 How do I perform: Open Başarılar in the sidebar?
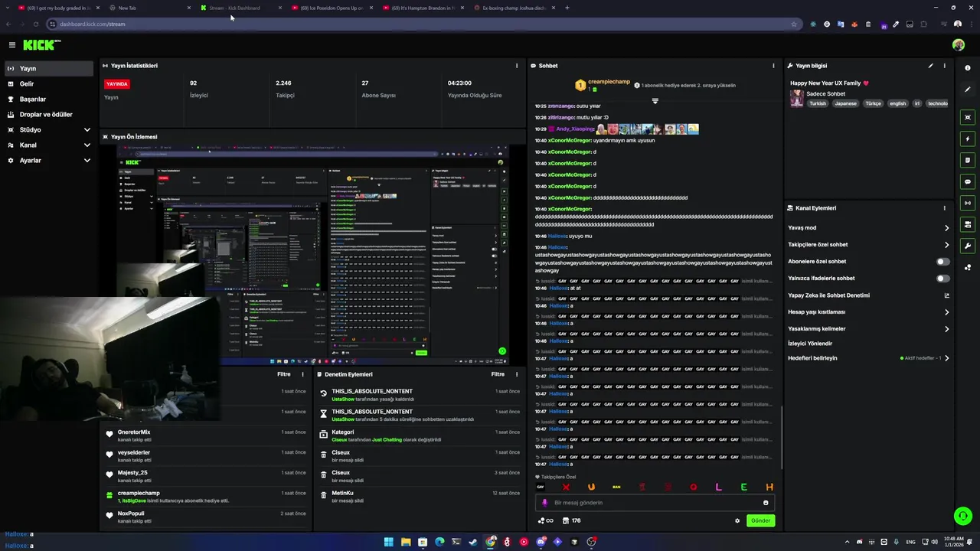49,99
